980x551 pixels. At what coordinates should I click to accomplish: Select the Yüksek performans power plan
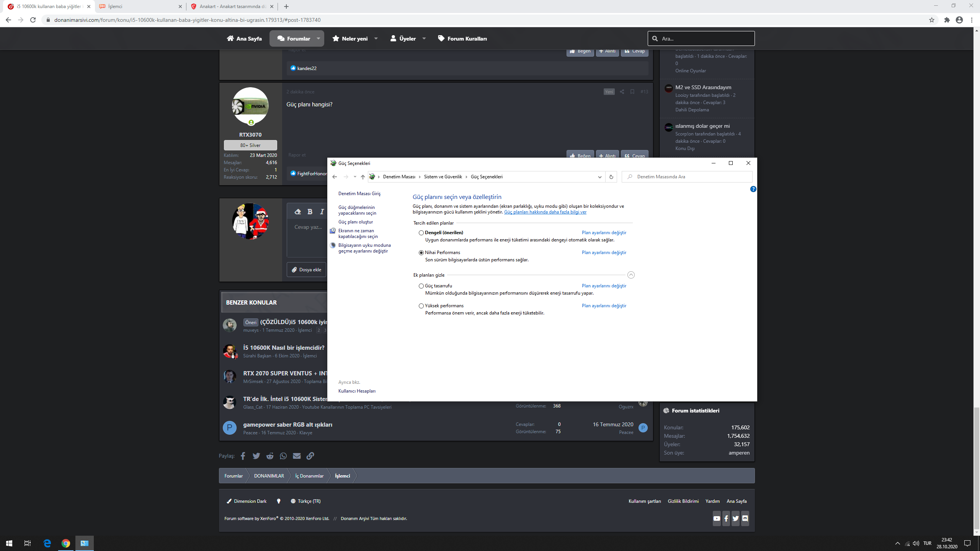point(421,306)
